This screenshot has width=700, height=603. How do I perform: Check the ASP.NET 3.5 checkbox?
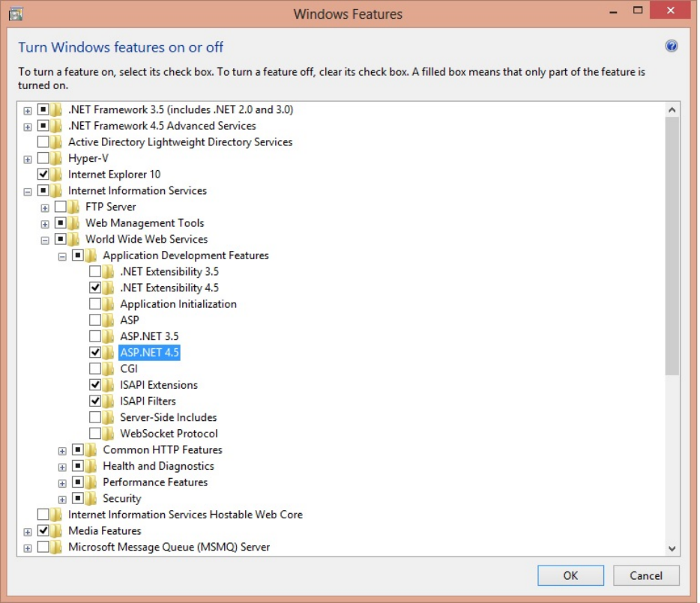95,336
